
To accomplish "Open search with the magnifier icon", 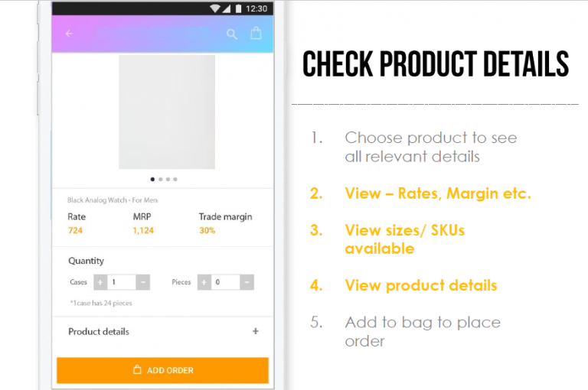I will point(232,34).
